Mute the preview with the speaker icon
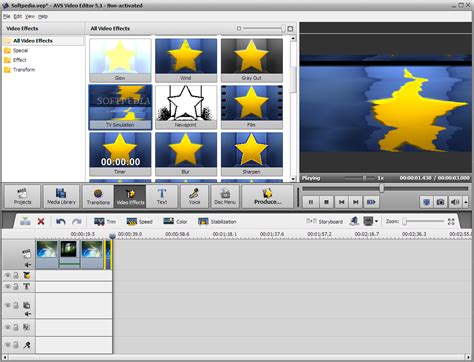This screenshot has width=474, height=362. [455, 202]
